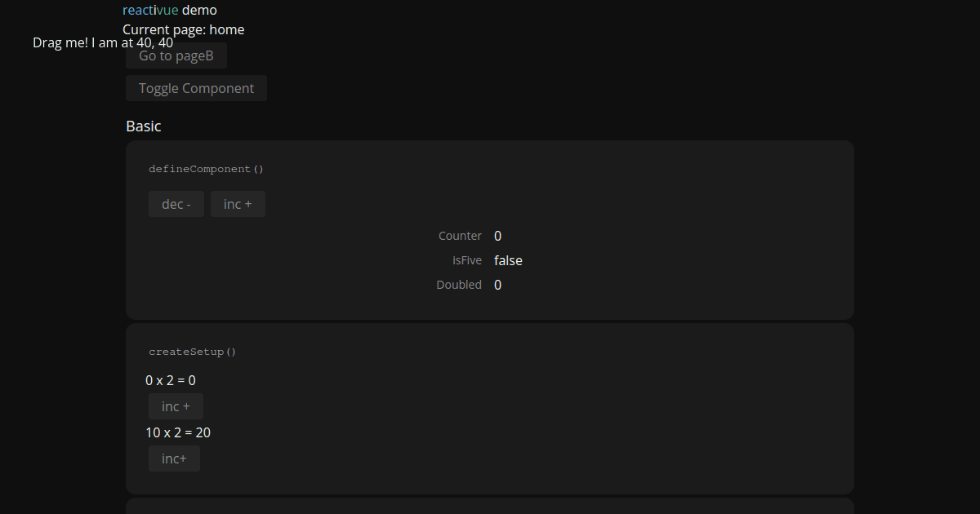Click the defineComponent() code label
Image resolution: width=980 pixels, height=514 pixels.
(207, 169)
